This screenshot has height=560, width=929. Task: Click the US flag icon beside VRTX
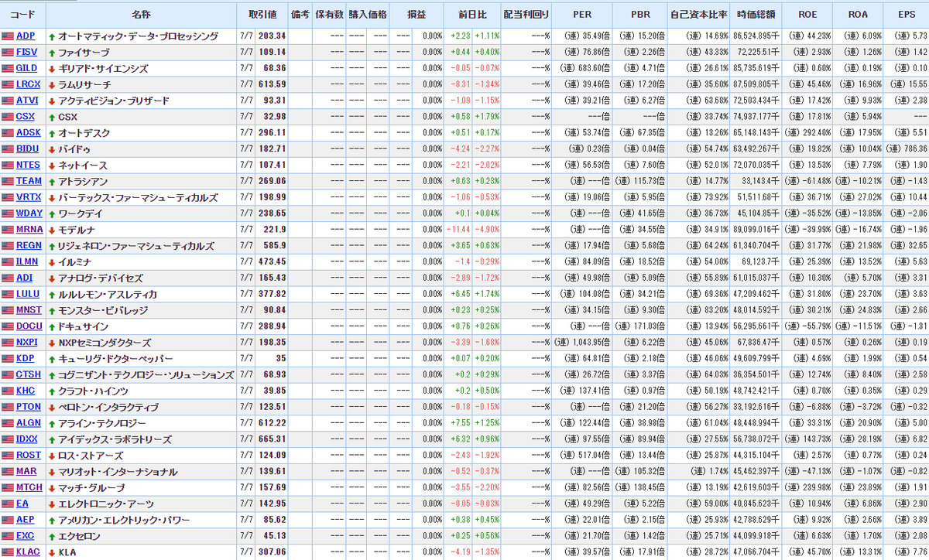8,197
